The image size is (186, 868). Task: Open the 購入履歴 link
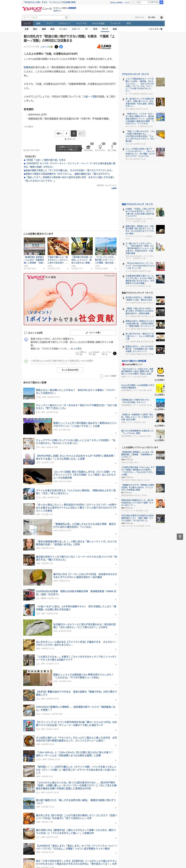(x=152, y=18)
